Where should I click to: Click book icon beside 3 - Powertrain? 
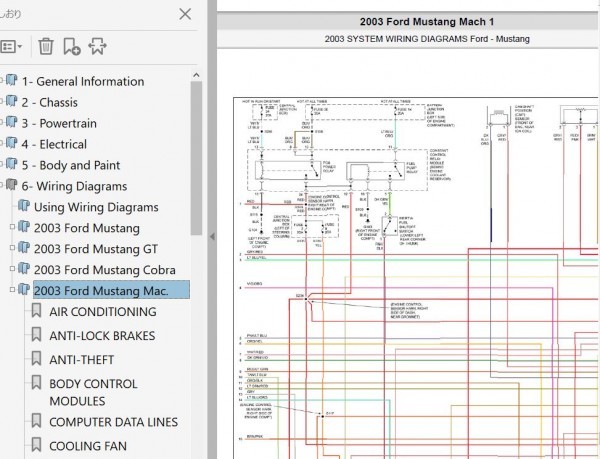pyautogui.click(x=12, y=122)
